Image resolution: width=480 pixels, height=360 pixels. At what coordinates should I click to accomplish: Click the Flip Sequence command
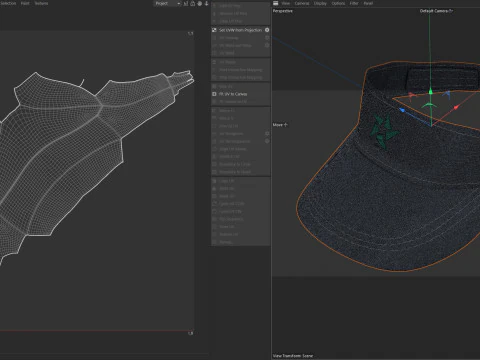click(x=231, y=219)
